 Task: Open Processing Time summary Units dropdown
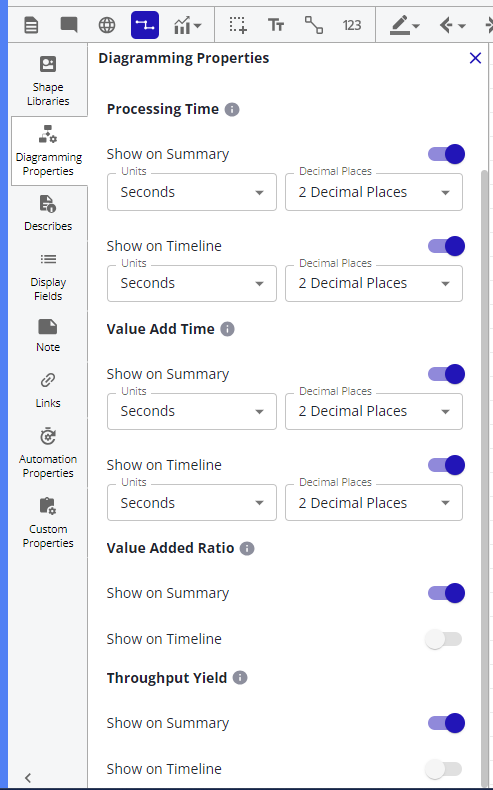pyautogui.click(x=192, y=192)
